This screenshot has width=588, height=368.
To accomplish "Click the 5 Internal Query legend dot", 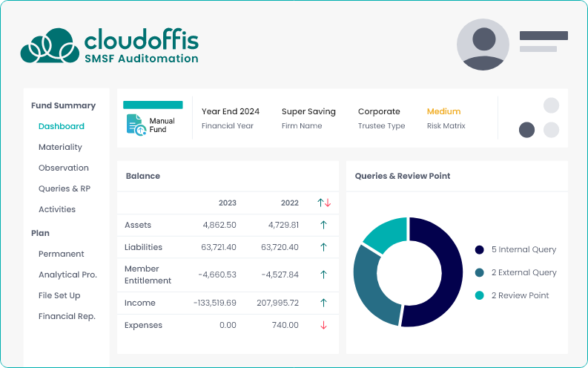I will [x=480, y=250].
